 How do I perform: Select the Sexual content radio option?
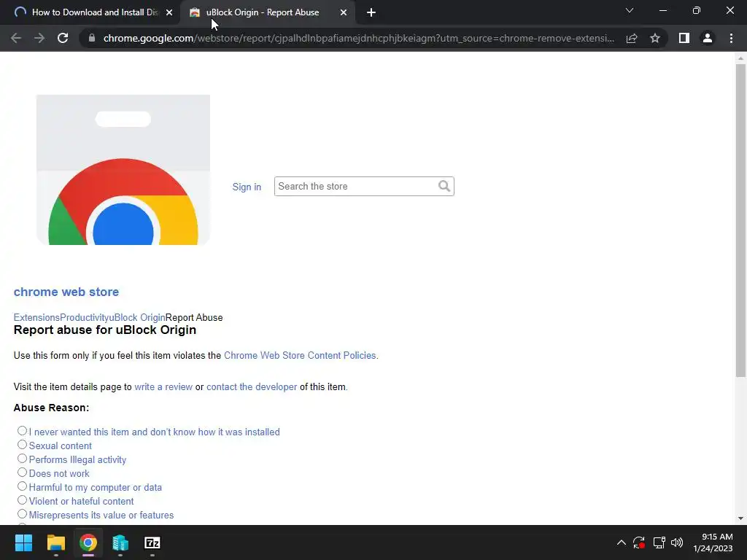(x=22, y=445)
